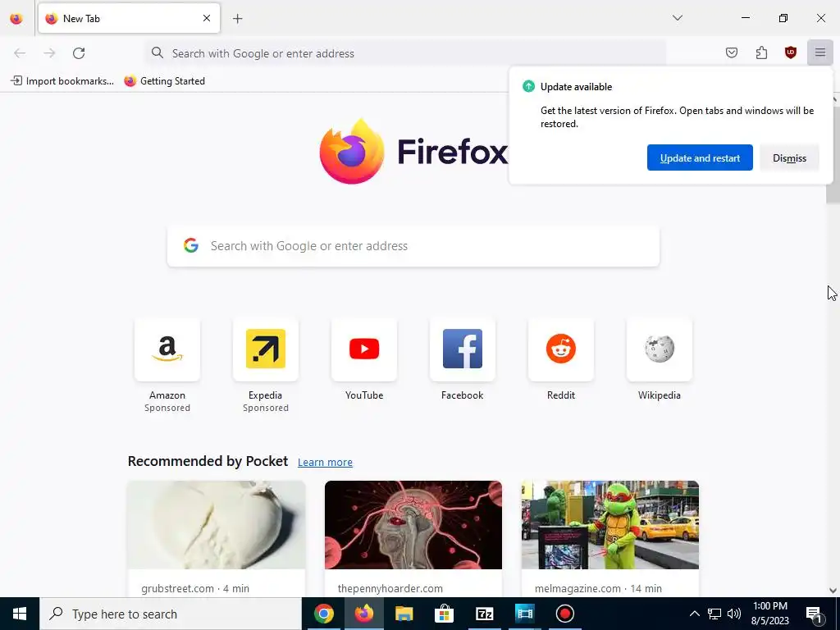Open 7-Zip from taskbar
Screen dimensions: 840x630
pyautogui.click(x=484, y=614)
